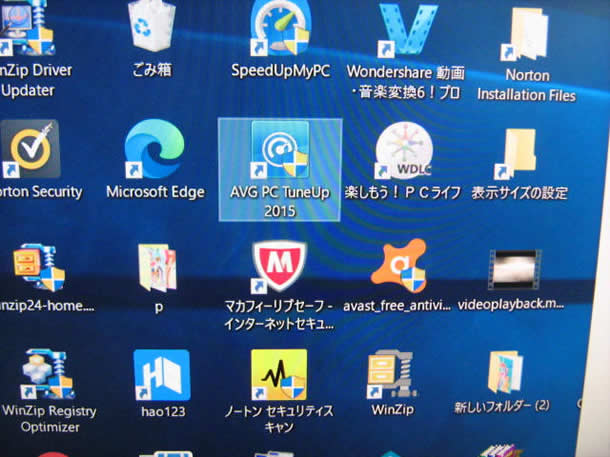Launch the SpeedUpMyPC speedometer icon
This screenshot has width=610, height=457.
280,27
